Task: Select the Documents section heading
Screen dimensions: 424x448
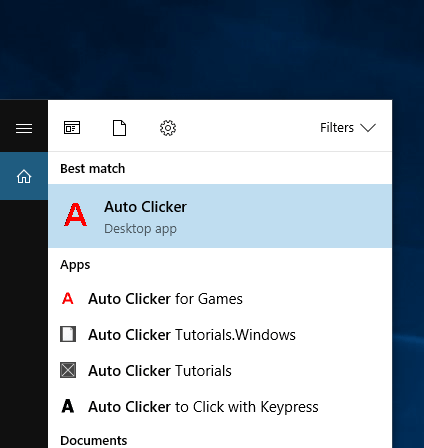Action: (94, 440)
